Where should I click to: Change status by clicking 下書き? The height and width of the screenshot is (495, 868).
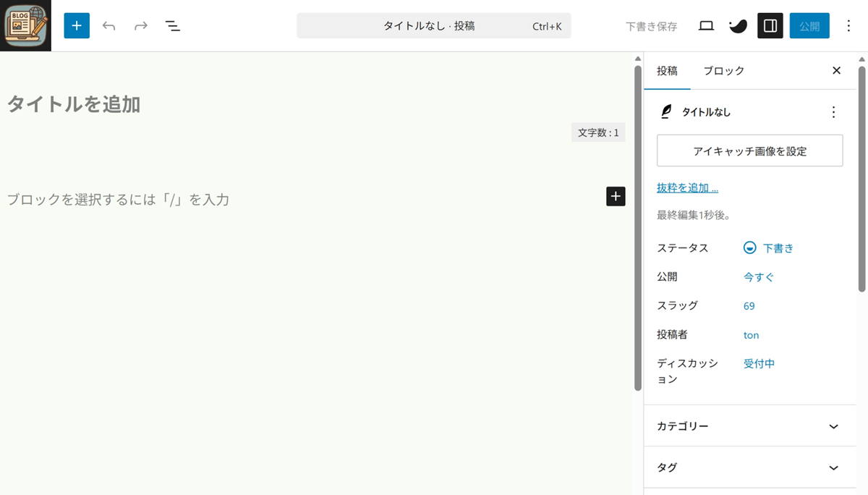pos(778,248)
